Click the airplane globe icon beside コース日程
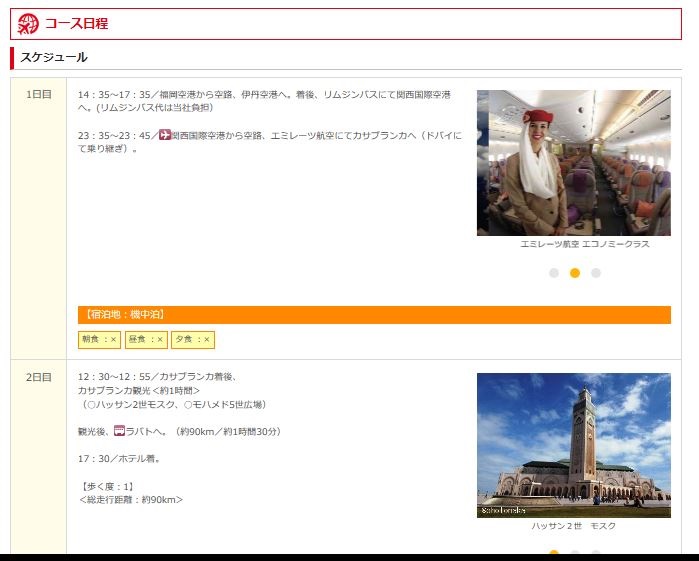This screenshot has width=699, height=561. pyautogui.click(x=28, y=24)
